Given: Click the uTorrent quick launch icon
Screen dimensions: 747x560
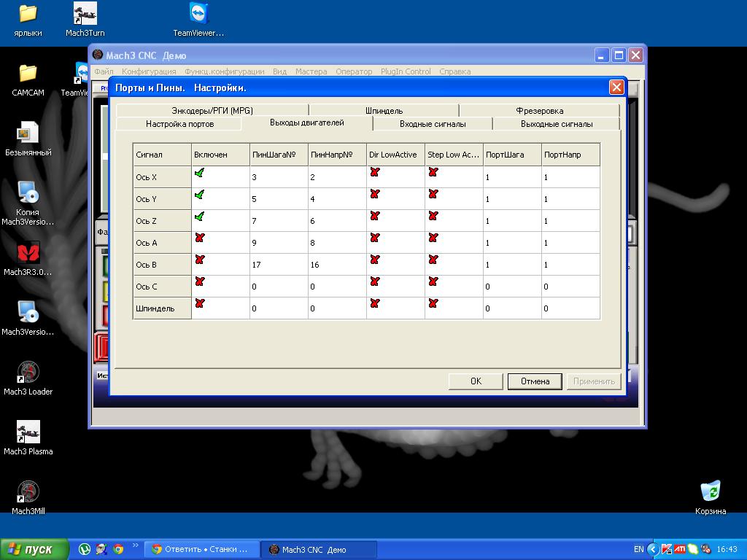Looking at the screenshot, I should (85, 549).
